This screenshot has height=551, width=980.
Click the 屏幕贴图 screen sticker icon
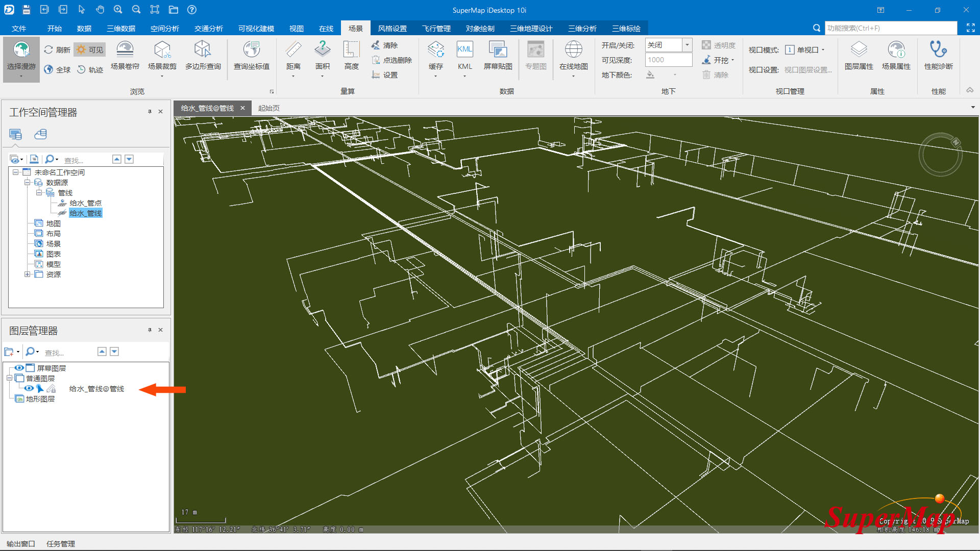(x=498, y=50)
